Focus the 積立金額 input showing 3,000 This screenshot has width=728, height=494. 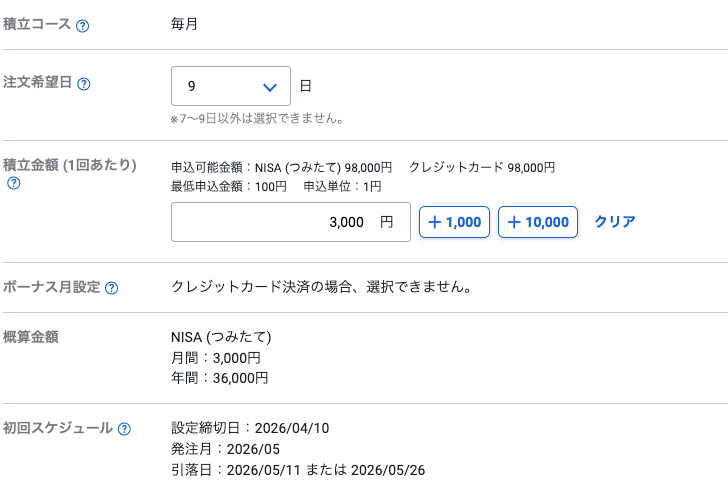pos(290,222)
